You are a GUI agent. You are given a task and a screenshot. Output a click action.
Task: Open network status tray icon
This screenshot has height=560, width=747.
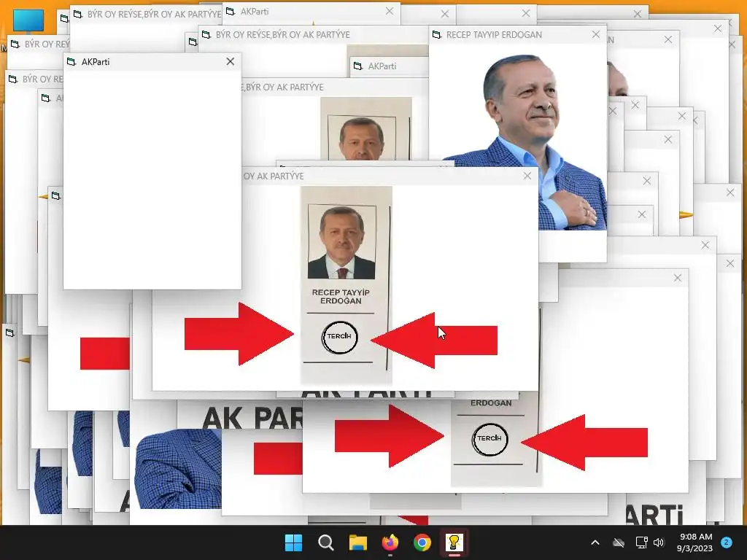point(642,542)
